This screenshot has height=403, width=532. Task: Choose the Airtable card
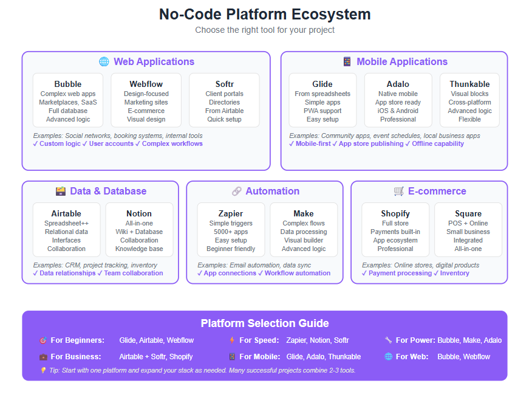coord(67,230)
